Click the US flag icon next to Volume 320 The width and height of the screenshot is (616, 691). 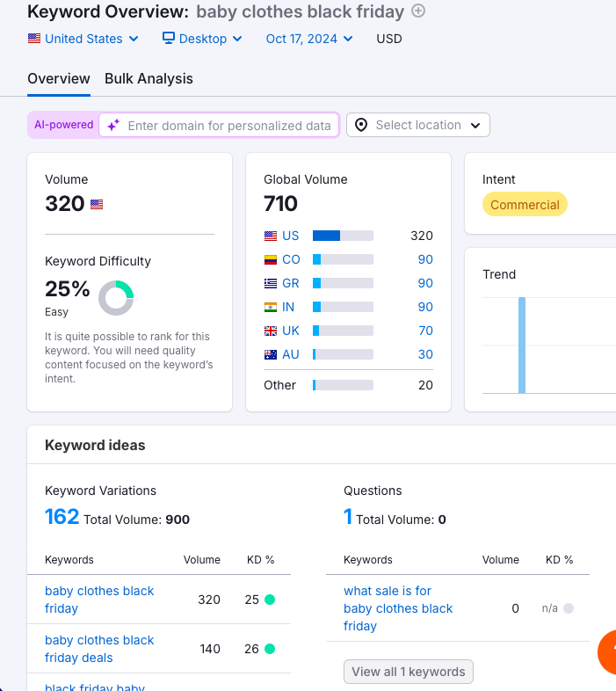click(x=97, y=205)
